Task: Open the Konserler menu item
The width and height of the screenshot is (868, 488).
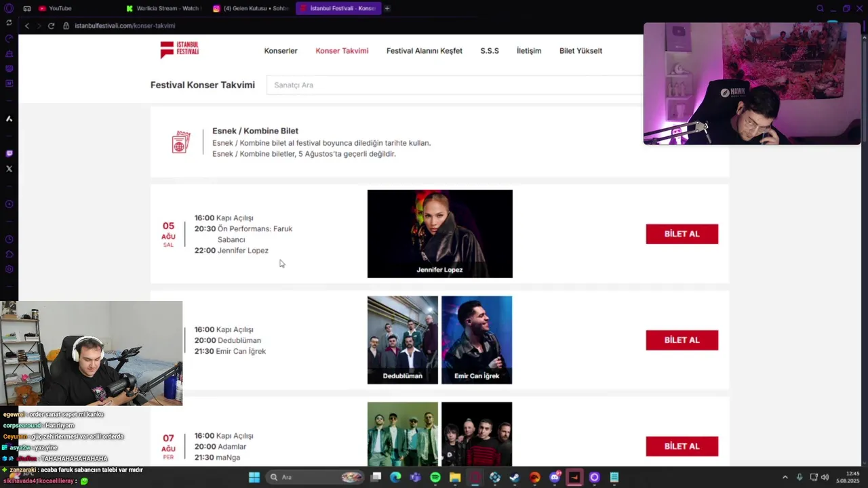Action: tap(281, 51)
